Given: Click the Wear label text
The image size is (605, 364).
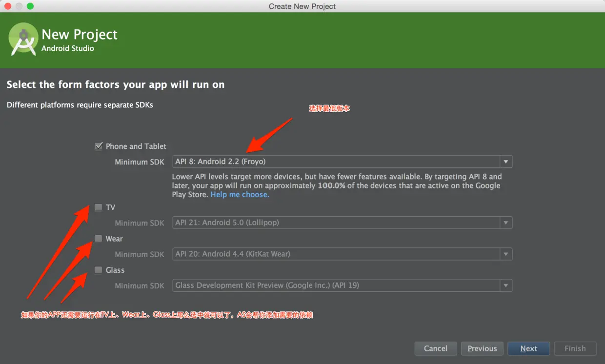Looking at the screenshot, I should pos(114,239).
